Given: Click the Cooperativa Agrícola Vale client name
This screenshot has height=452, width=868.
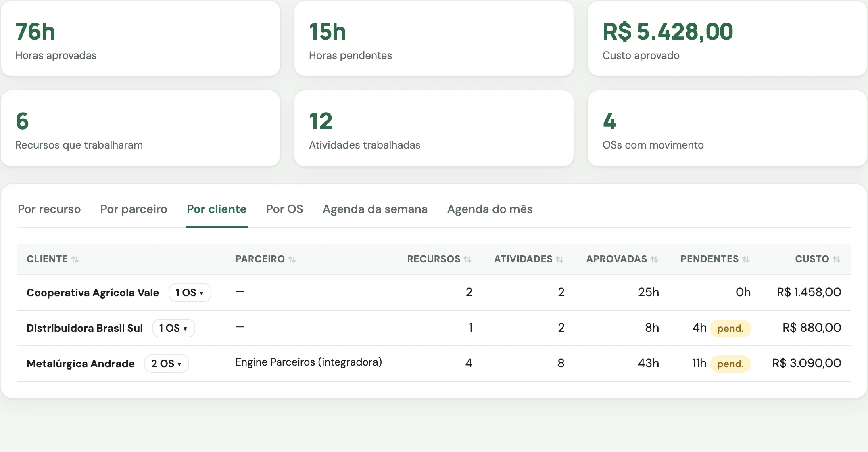Looking at the screenshot, I should (x=93, y=293).
